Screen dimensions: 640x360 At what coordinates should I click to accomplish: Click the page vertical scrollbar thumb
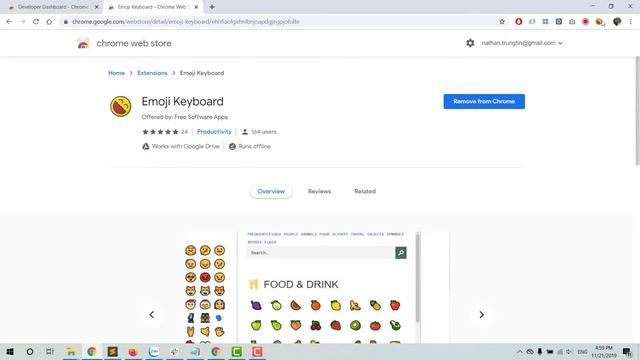tap(637, 111)
